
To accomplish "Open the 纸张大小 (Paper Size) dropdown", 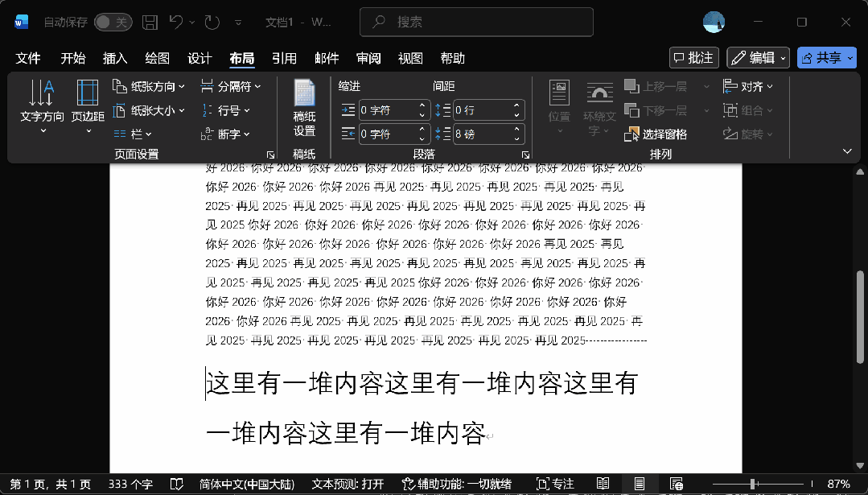I will 148,111.
